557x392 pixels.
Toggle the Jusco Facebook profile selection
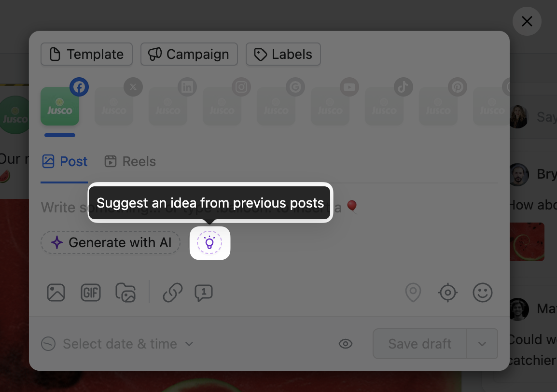[60, 106]
